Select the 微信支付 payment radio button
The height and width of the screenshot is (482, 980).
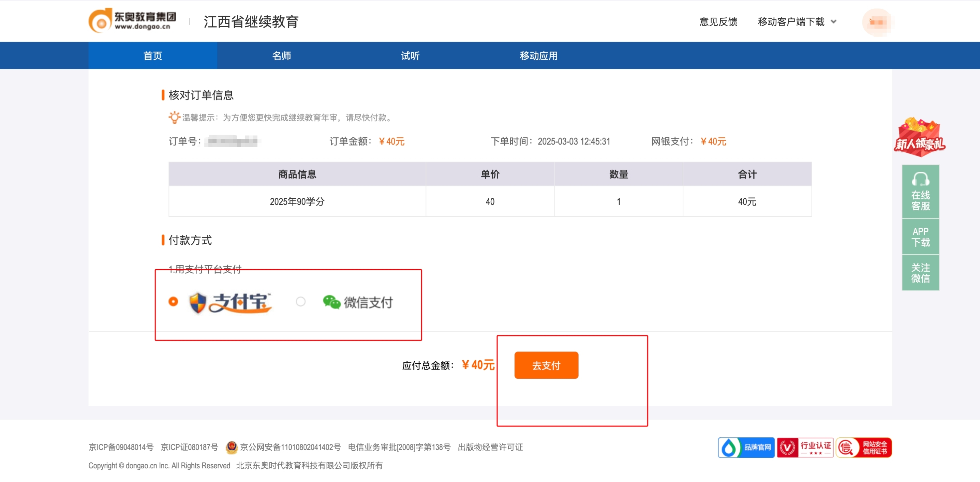[x=300, y=302]
